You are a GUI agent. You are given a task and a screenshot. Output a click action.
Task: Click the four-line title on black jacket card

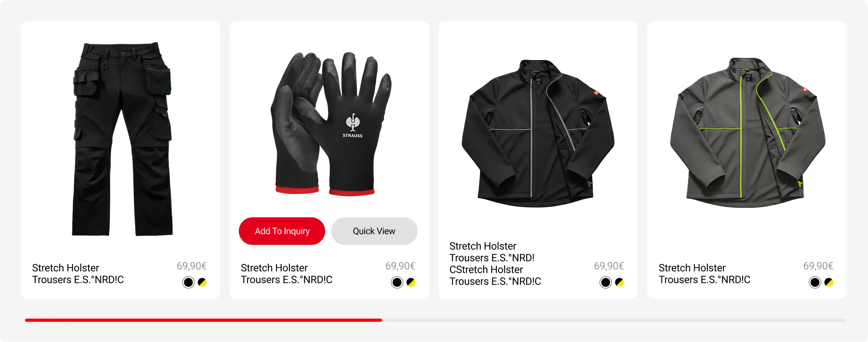[x=495, y=264]
